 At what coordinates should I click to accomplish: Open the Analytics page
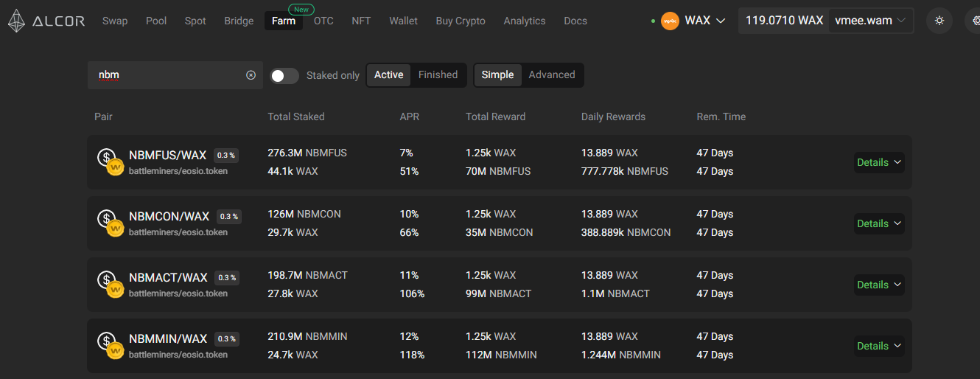tap(525, 21)
